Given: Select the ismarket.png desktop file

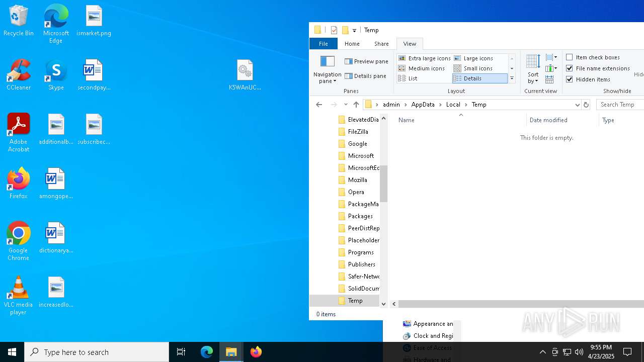Looking at the screenshot, I should point(94,22).
